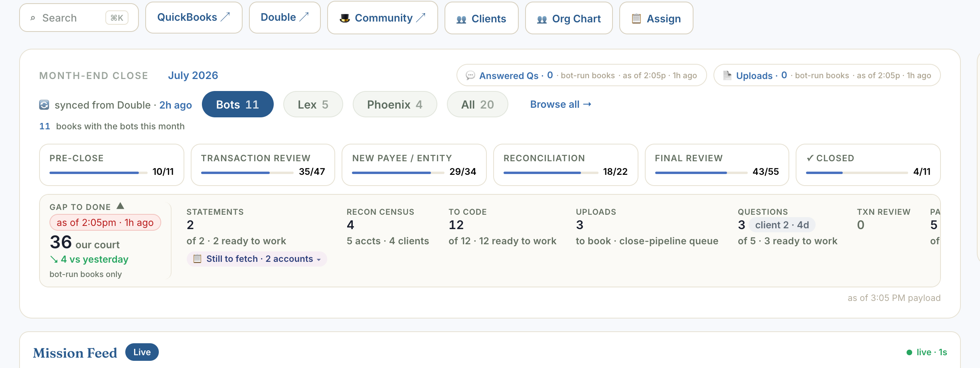Image resolution: width=980 pixels, height=368 pixels.
Task: Click the Transaction Review progress bar
Action: point(247,173)
